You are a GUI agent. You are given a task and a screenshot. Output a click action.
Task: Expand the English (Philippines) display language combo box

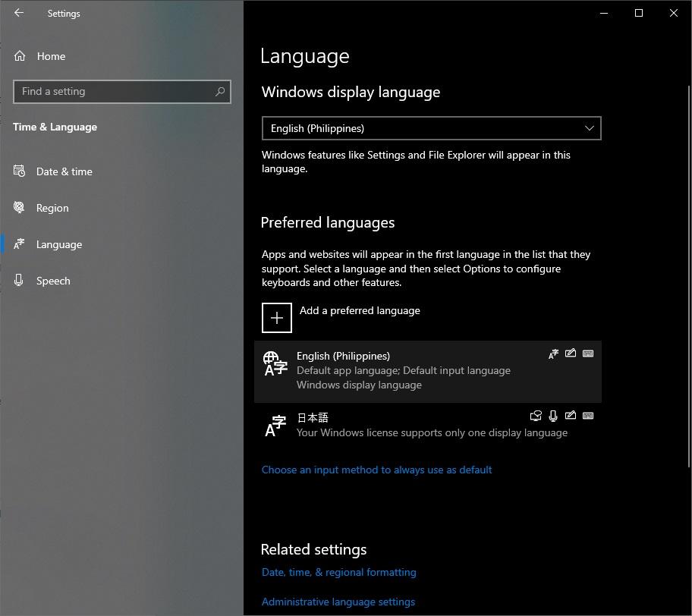point(431,128)
